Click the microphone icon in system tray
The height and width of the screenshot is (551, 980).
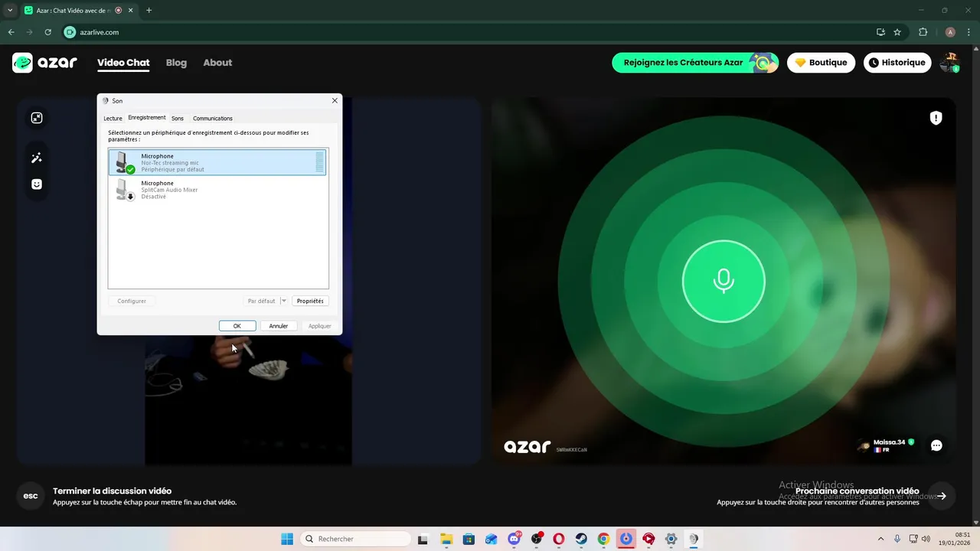tap(897, 539)
